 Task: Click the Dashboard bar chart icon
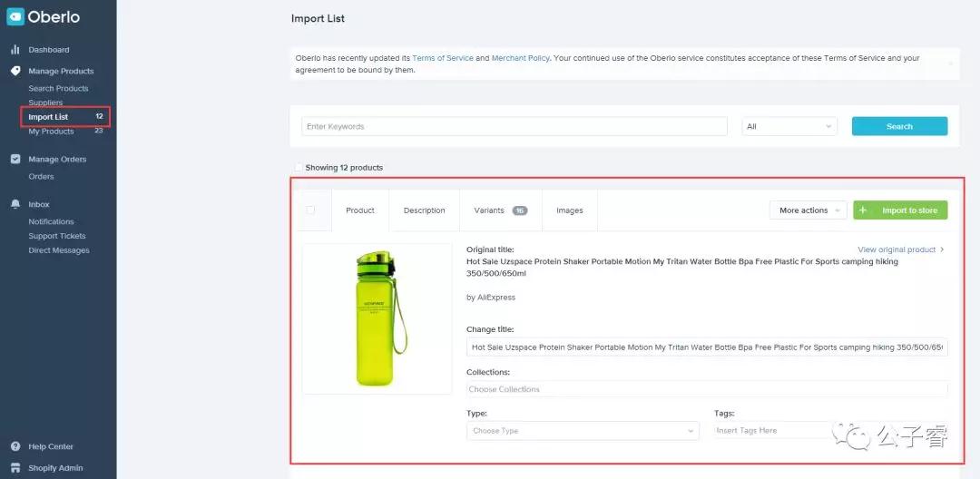pyautogui.click(x=15, y=50)
